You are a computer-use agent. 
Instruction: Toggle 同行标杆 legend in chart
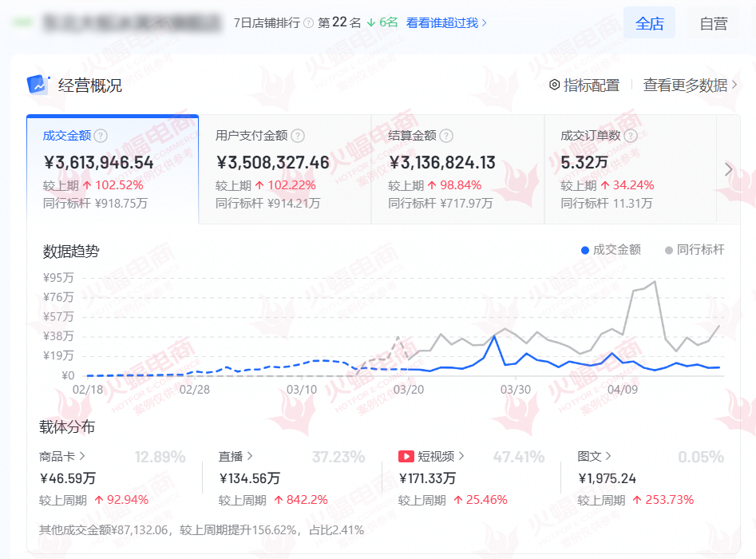[695, 250]
